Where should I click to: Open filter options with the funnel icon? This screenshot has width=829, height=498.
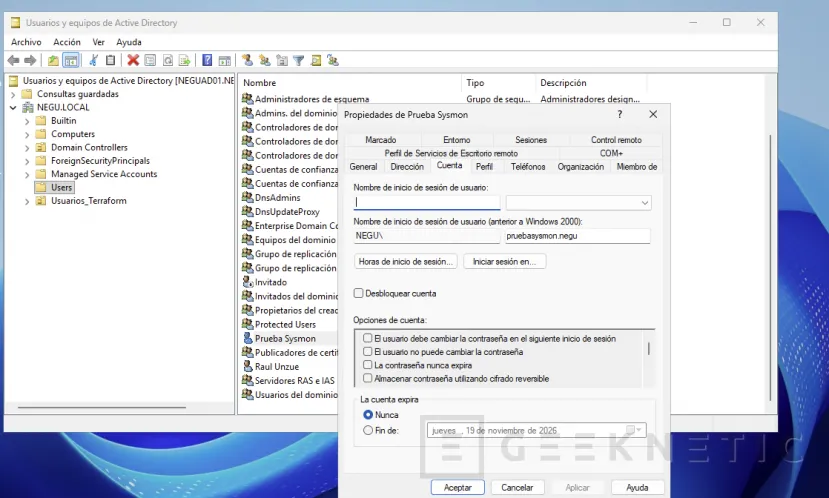point(299,61)
